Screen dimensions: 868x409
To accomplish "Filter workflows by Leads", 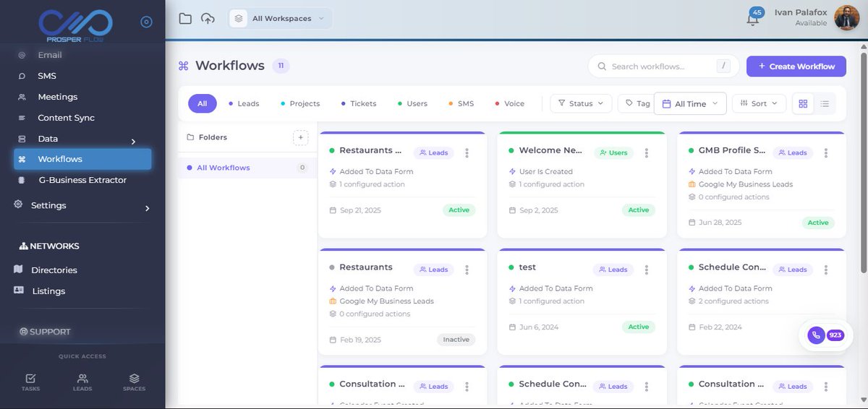I will (244, 104).
